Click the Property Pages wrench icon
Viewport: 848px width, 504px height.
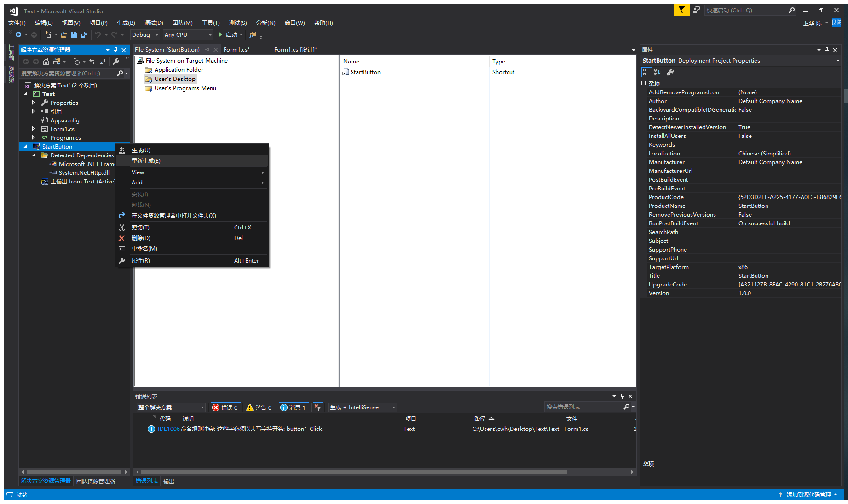670,72
